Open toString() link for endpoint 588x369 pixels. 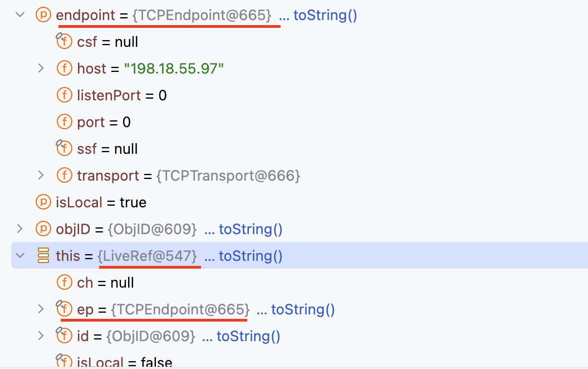pos(318,16)
